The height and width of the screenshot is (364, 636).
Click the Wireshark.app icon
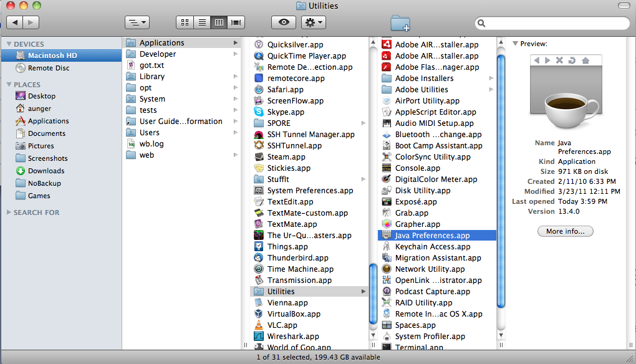[259, 337]
